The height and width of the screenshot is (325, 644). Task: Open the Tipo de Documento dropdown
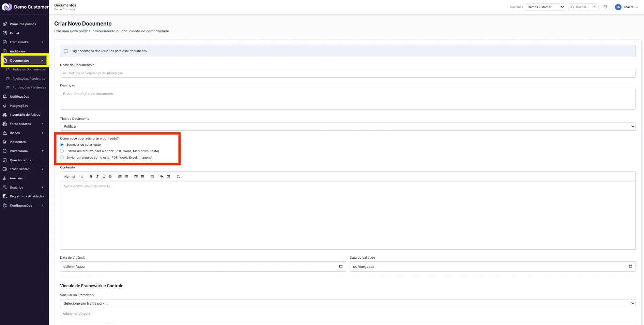pyautogui.click(x=348, y=126)
